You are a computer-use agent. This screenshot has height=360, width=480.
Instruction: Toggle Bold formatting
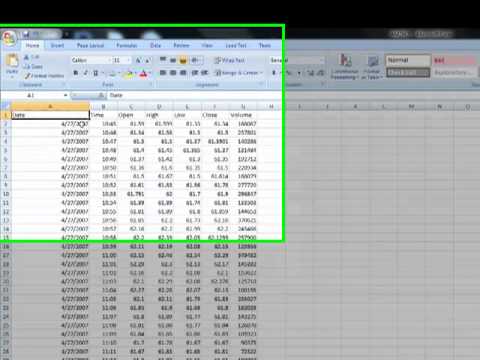click(x=76, y=73)
